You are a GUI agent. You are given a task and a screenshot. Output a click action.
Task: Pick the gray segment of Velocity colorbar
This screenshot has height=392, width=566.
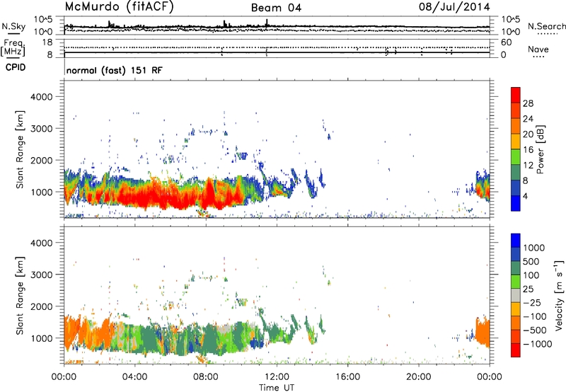516,296
